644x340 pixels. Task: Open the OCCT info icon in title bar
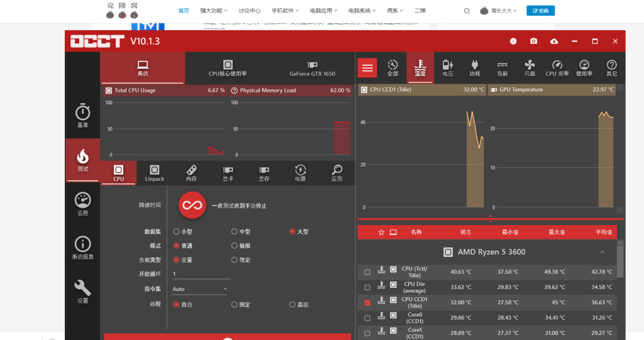point(513,41)
